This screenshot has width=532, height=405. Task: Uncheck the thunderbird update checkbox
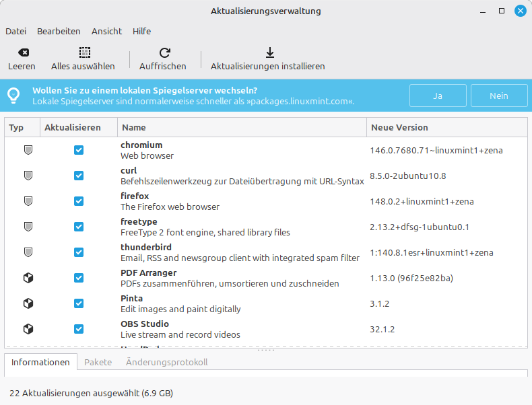point(79,252)
